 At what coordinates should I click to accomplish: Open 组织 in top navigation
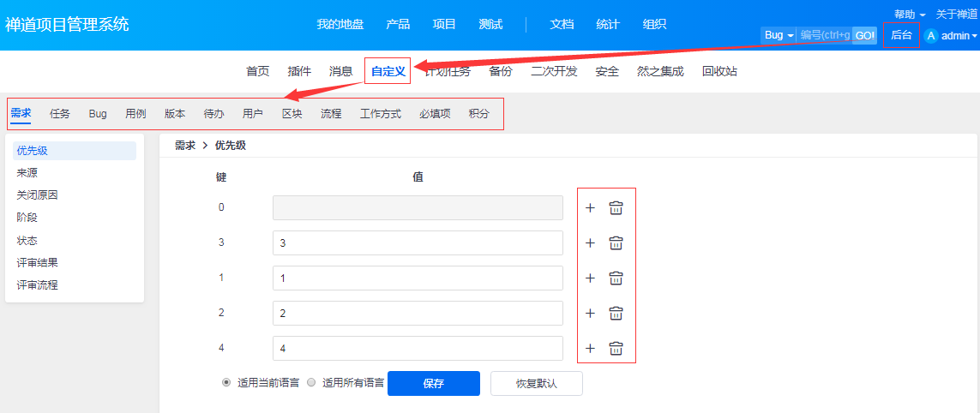654,24
